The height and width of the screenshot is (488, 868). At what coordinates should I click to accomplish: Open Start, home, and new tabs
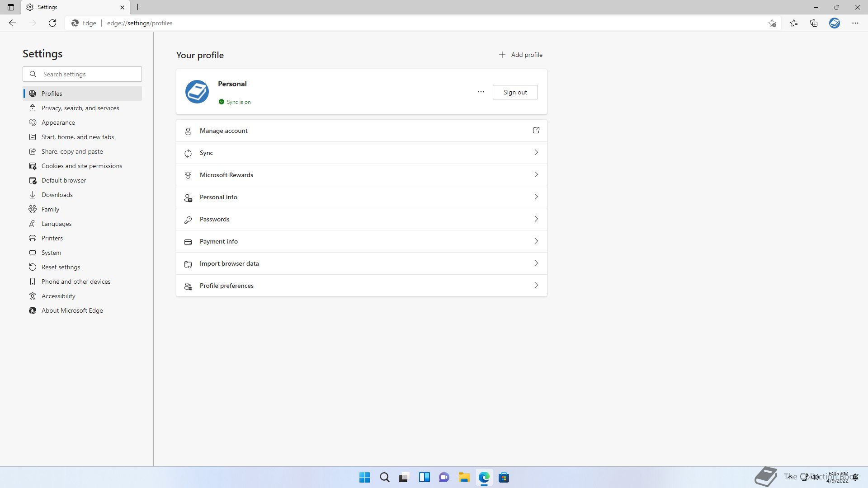tap(82, 137)
